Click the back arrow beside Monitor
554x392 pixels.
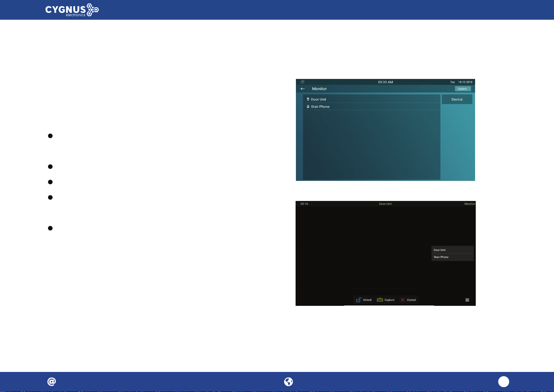tap(302, 89)
